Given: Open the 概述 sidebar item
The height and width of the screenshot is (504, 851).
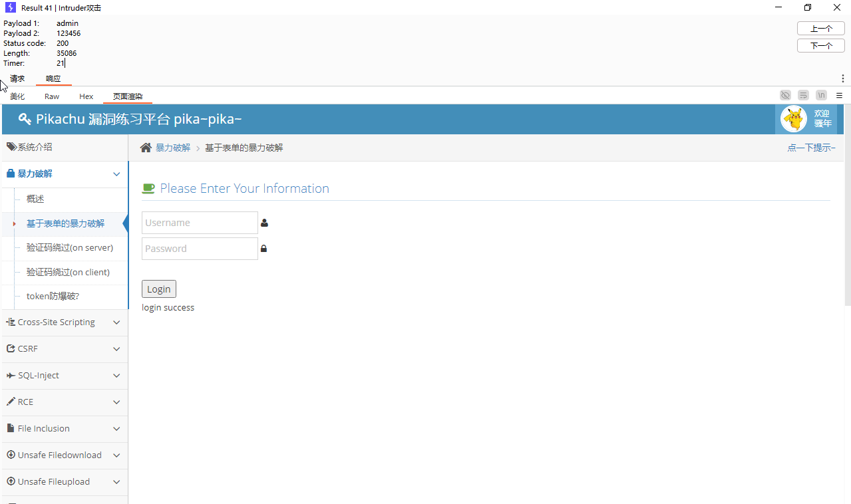Looking at the screenshot, I should [x=35, y=199].
